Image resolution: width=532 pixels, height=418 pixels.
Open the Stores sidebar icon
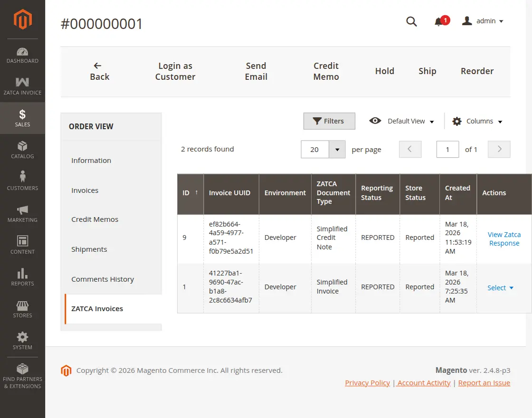pos(22,309)
